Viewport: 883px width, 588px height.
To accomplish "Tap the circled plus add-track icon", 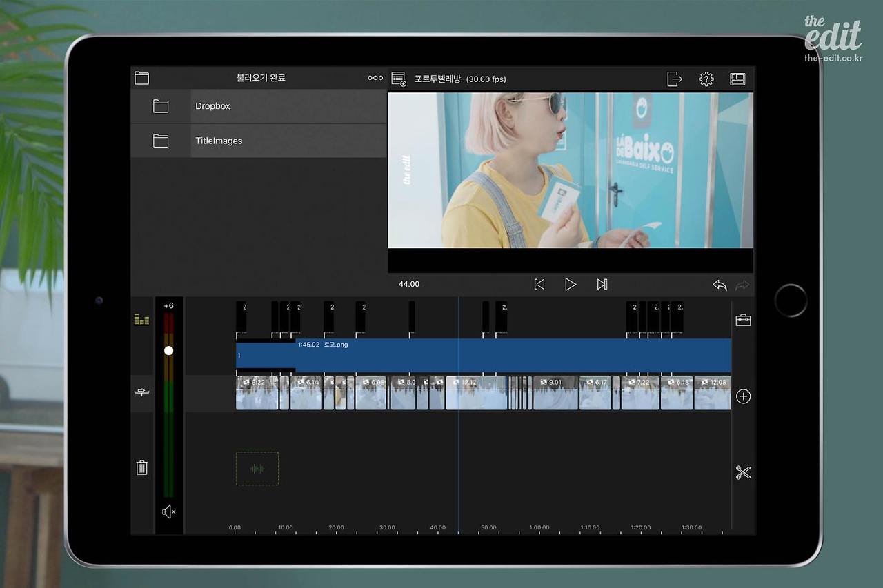I will (743, 396).
